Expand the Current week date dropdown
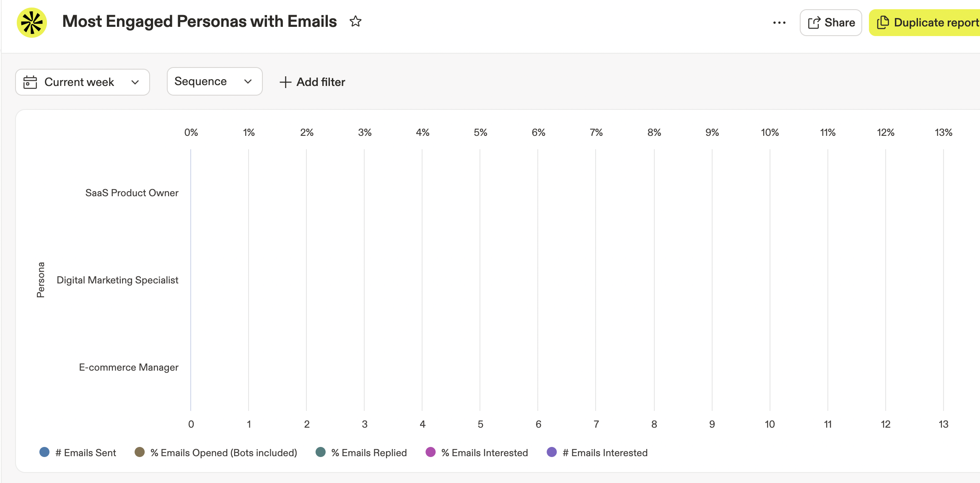The image size is (980, 483). click(x=83, y=82)
